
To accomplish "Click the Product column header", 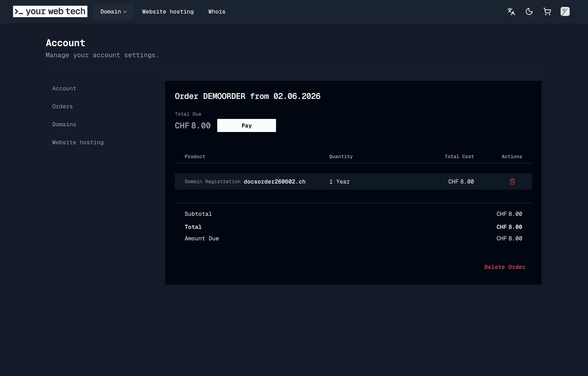I will click(x=195, y=157).
